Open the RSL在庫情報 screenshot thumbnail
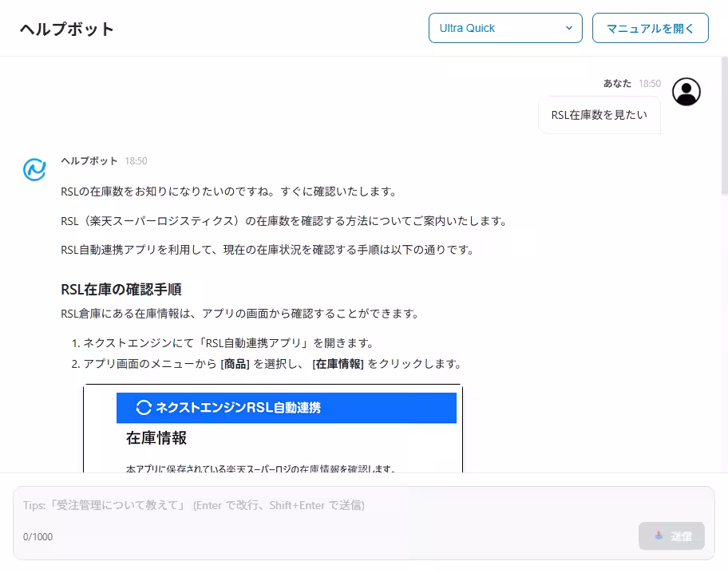The width and height of the screenshot is (728, 573). (x=273, y=428)
